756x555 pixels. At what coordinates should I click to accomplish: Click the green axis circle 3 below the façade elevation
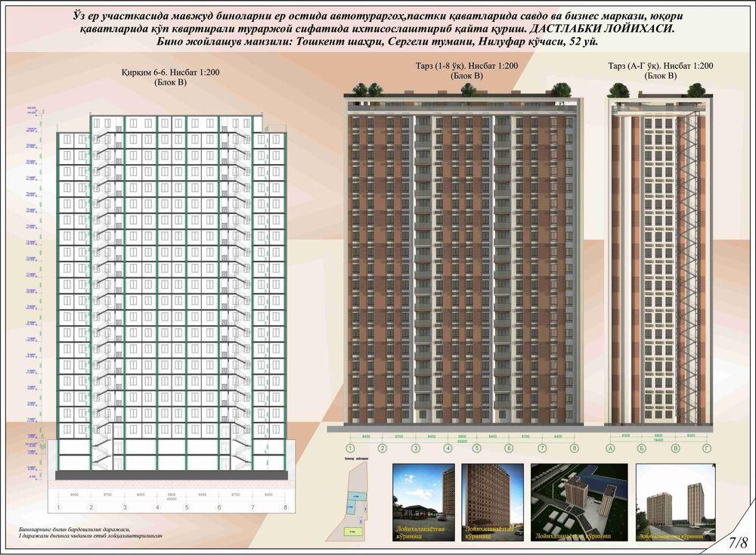(416, 448)
